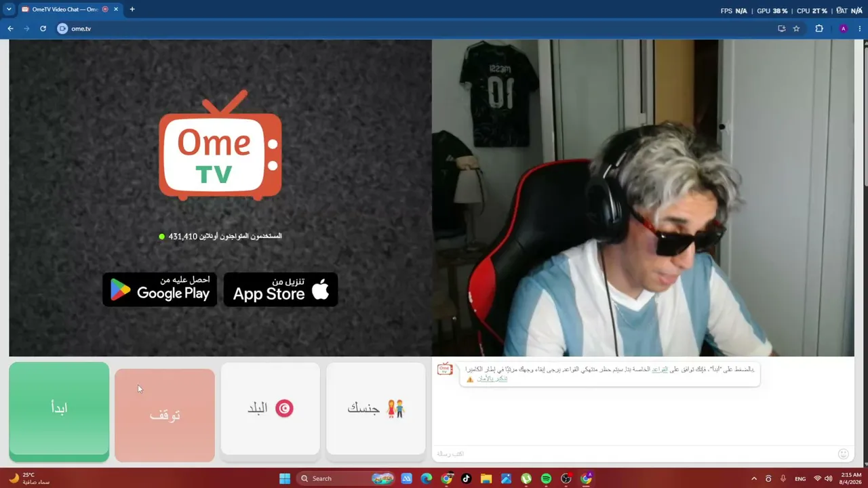Open Spotify from the taskbar
The width and height of the screenshot is (868, 488).
click(x=546, y=479)
